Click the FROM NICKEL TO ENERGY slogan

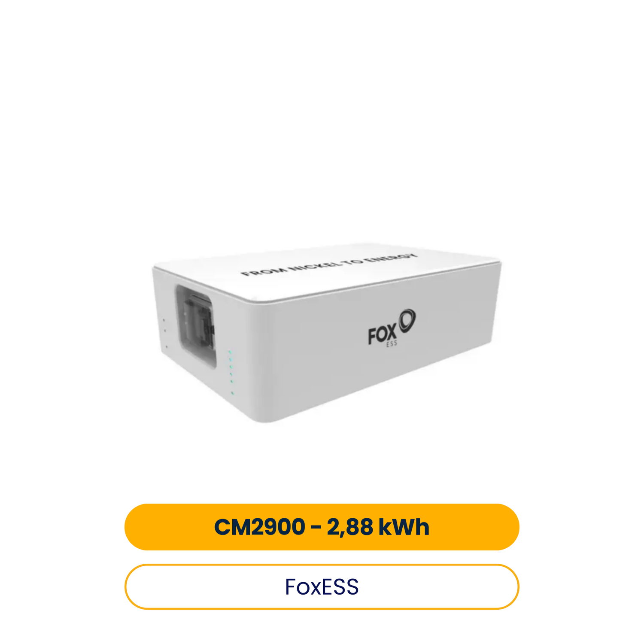point(329,264)
